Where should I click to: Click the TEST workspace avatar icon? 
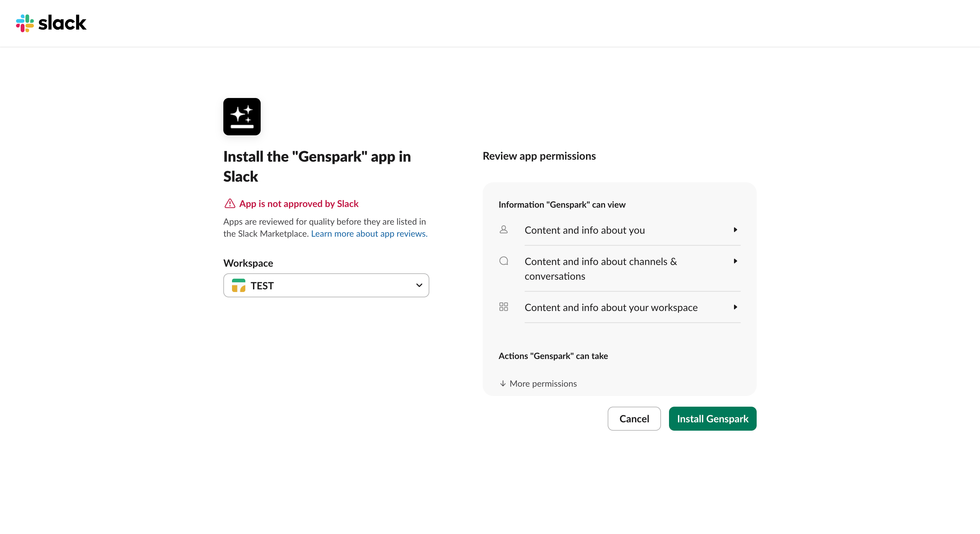click(x=239, y=285)
